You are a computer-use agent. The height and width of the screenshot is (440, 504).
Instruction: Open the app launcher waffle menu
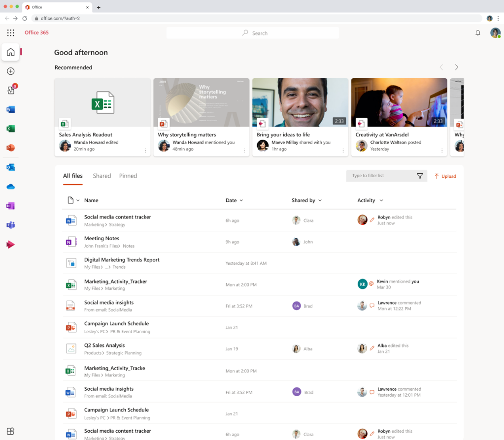click(x=10, y=32)
